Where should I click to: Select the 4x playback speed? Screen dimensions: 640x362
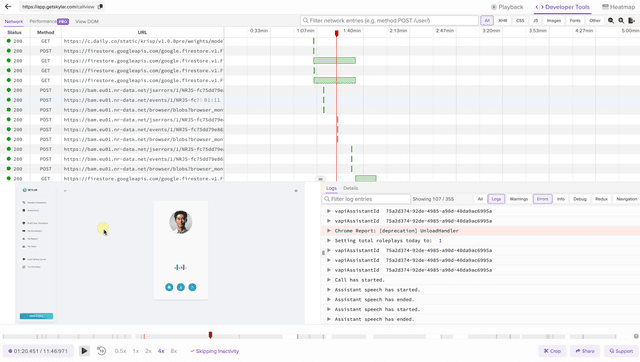[x=161, y=351]
